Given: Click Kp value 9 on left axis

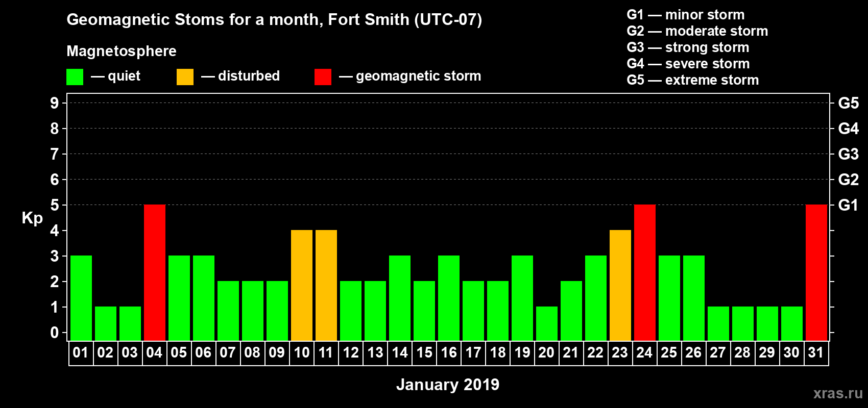Looking at the screenshot, I should pyautogui.click(x=55, y=103).
